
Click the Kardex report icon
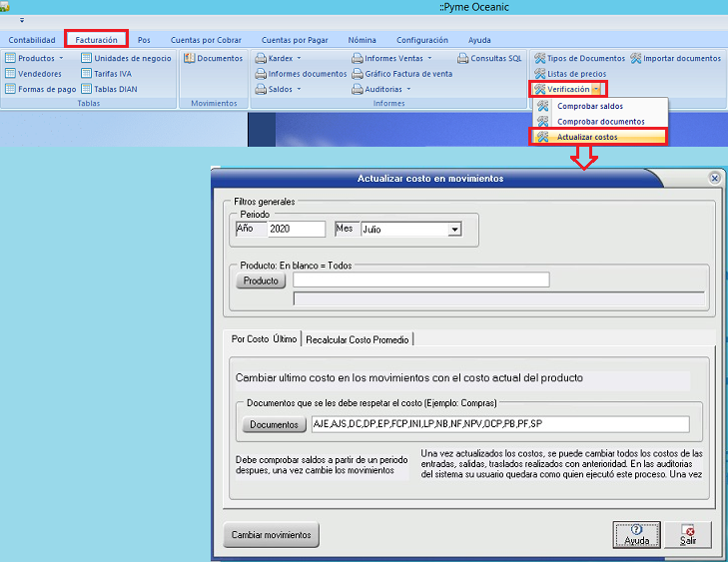click(x=261, y=59)
